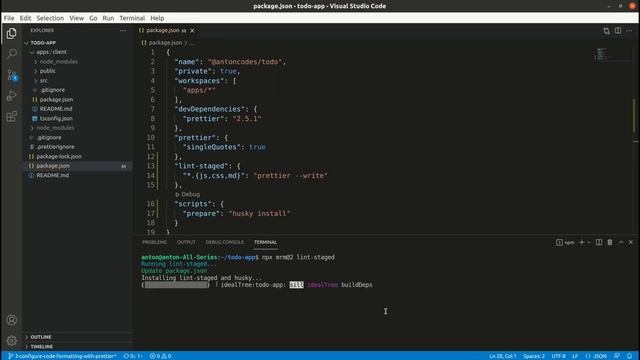Screen dimensions: 640x360
Task: Open the Explorer view in activity bar
Action: (12, 33)
